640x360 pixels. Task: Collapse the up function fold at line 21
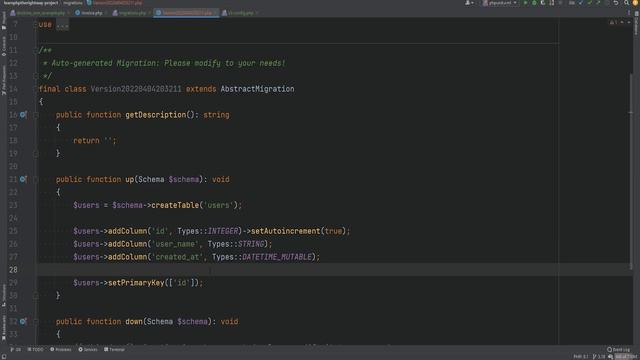(x=36, y=180)
